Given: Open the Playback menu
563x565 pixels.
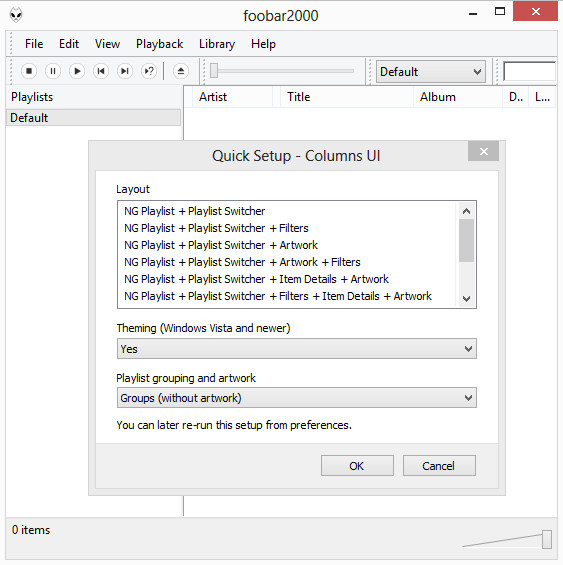Looking at the screenshot, I should pyautogui.click(x=159, y=44).
